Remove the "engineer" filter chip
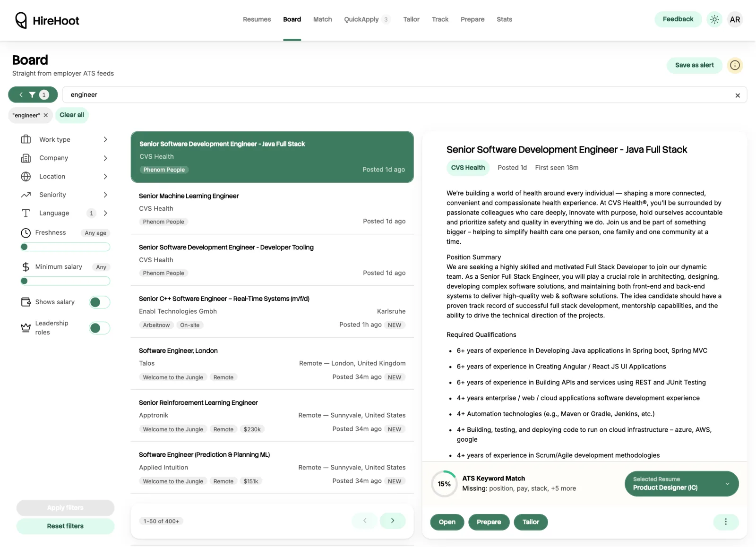This screenshot has width=756, height=547. pyautogui.click(x=46, y=115)
